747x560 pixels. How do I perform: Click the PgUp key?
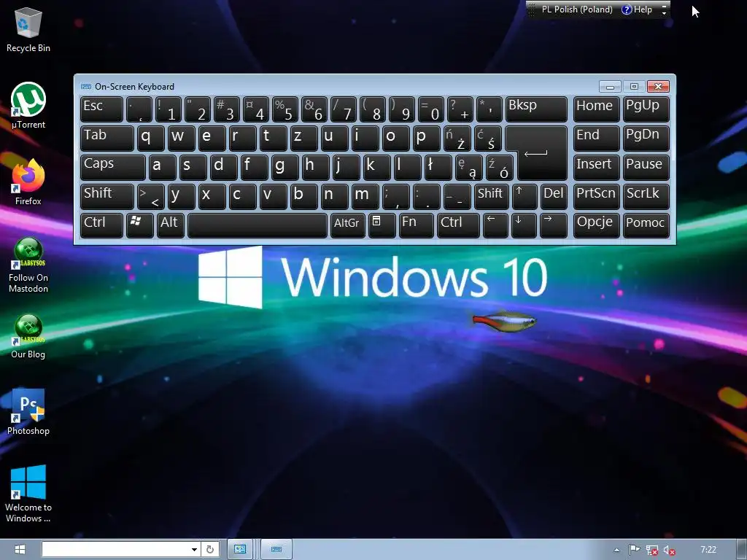pos(646,109)
